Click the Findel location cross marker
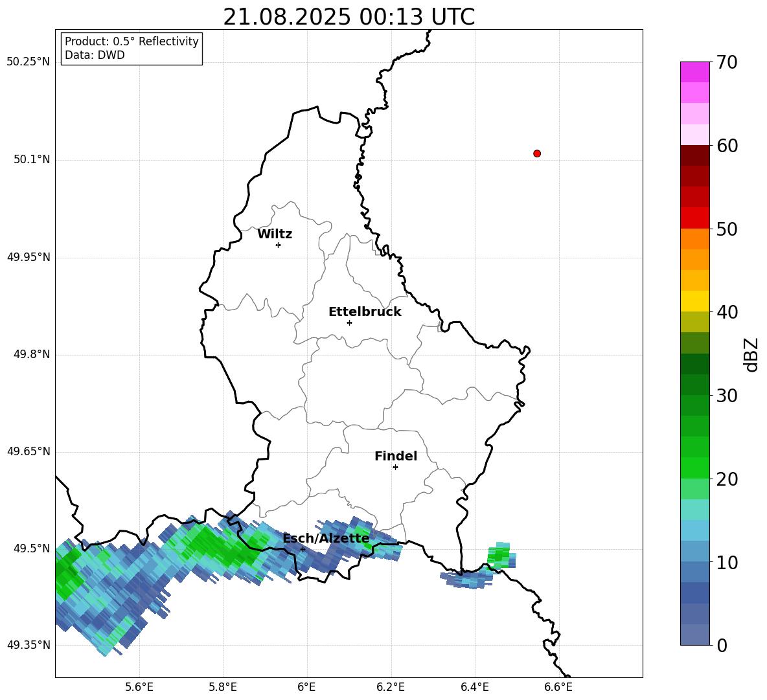 396,468
